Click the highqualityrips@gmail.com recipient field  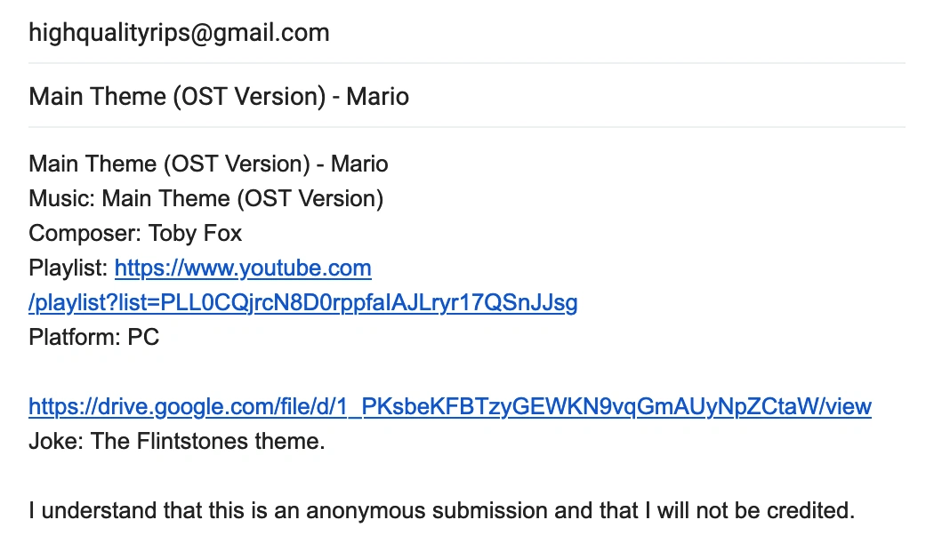click(x=179, y=34)
